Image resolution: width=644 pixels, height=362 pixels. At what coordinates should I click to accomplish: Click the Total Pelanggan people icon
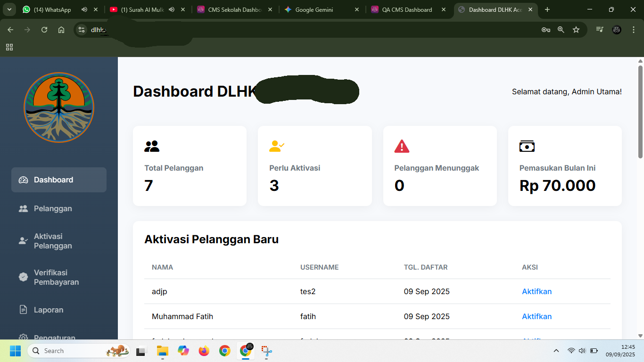[x=152, y=146]
